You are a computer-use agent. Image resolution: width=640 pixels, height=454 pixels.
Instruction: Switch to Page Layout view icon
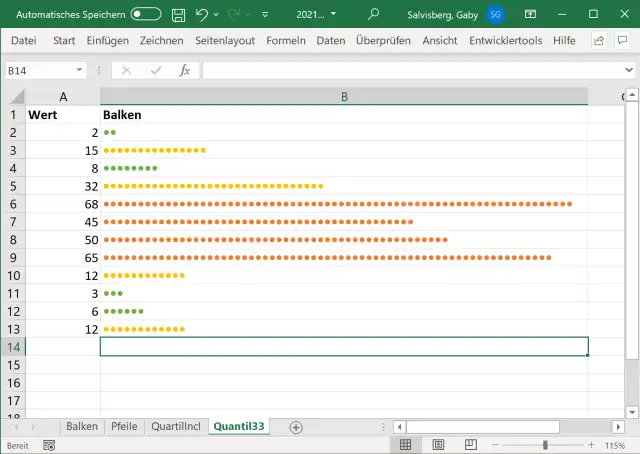[436, 445]
